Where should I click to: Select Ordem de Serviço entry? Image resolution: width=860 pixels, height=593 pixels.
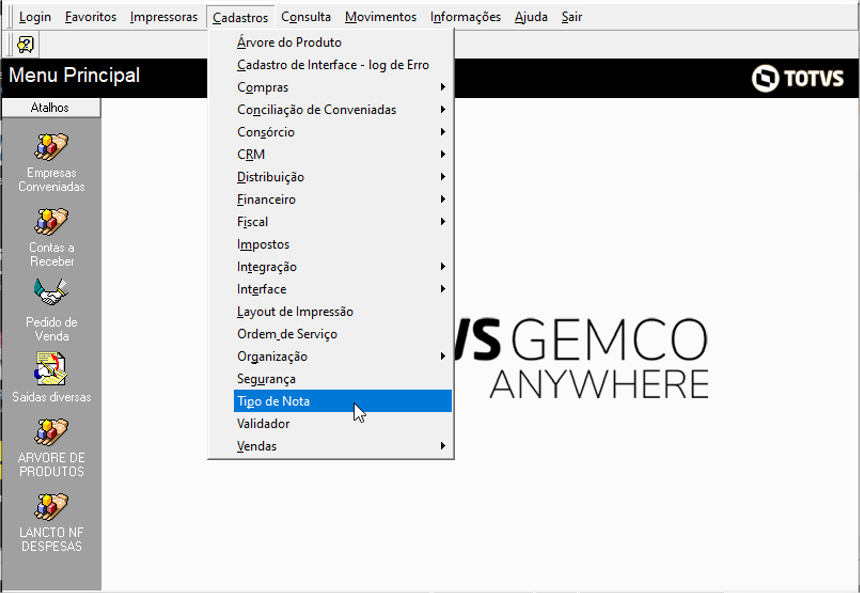343,334
